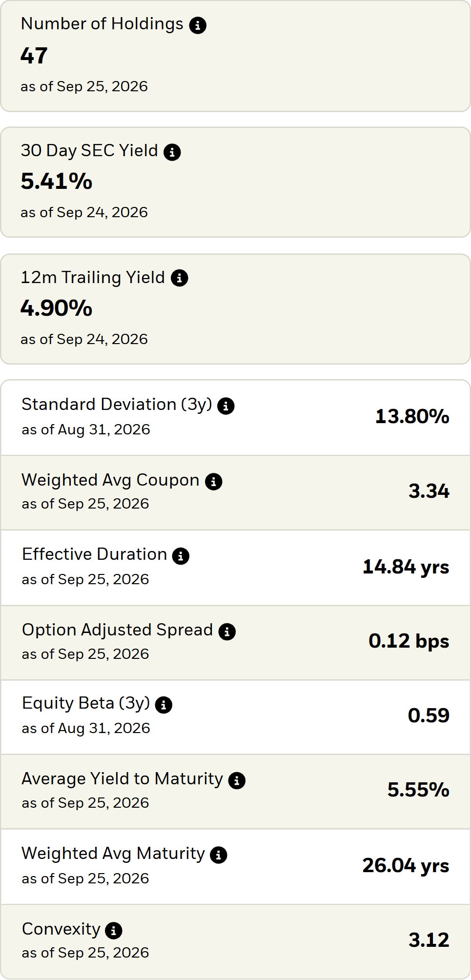
Task: Click Weighted Avg Maturity info icon
Action: (219, 855)
